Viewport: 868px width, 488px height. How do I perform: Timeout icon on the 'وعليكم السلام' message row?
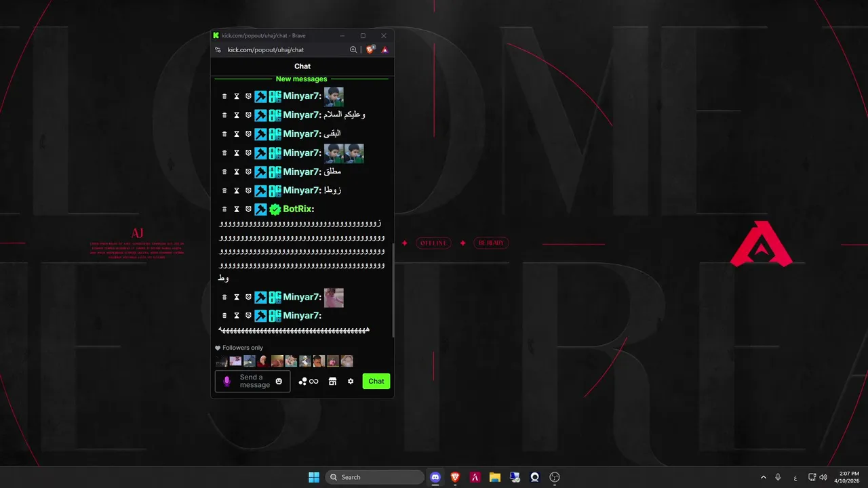[x=237, y=115]
